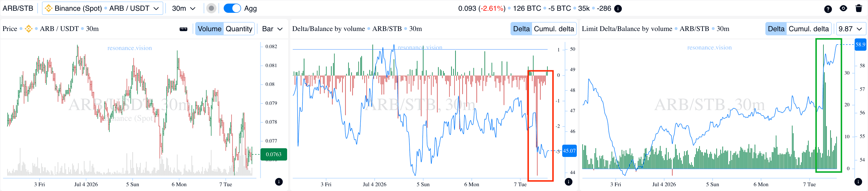Select Volume in the Price panel

[210, 29]
